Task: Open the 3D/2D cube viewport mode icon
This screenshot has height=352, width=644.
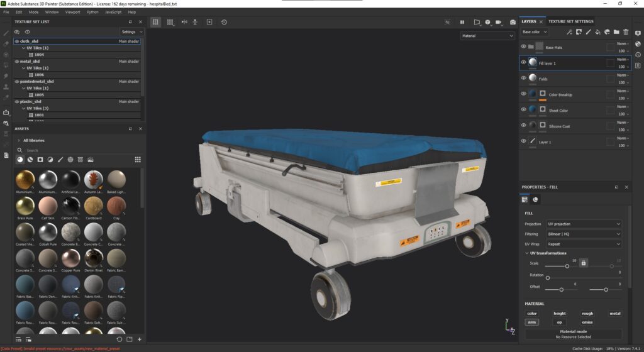Action: [x=487, y=22]
